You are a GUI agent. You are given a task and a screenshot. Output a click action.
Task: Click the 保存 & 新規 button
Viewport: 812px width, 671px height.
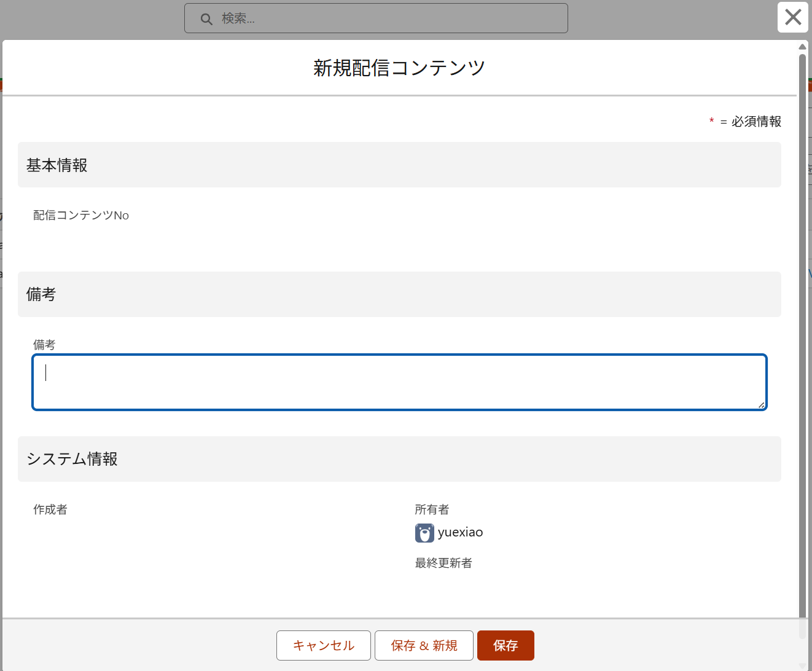pyautogui.click(x=424, y=645)
